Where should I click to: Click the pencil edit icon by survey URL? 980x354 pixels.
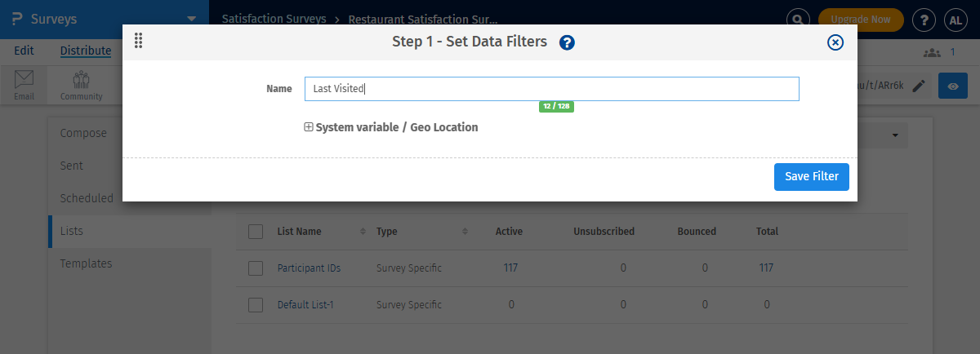coord(920,86)
